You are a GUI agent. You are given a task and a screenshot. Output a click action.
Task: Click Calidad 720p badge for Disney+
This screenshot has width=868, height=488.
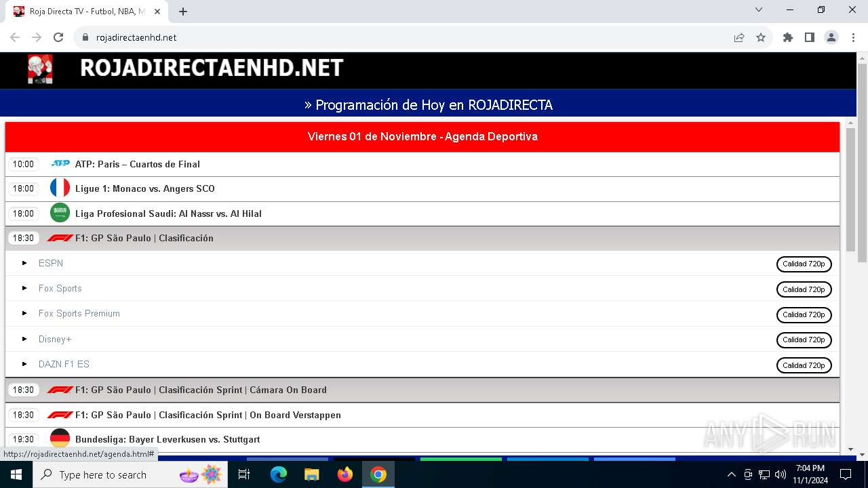click(x=804, y=340)
